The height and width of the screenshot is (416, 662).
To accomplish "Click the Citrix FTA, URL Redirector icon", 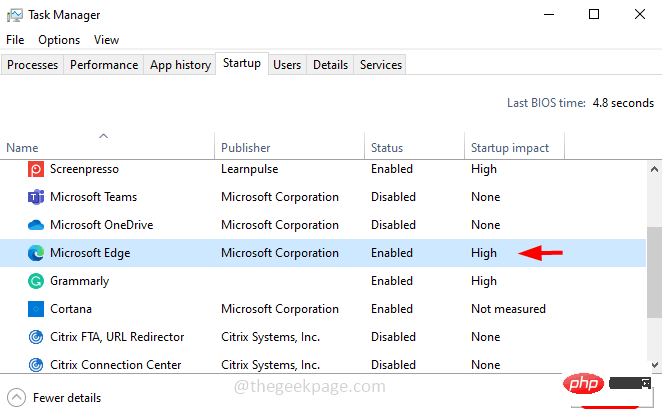I will (x=35, y=337).
